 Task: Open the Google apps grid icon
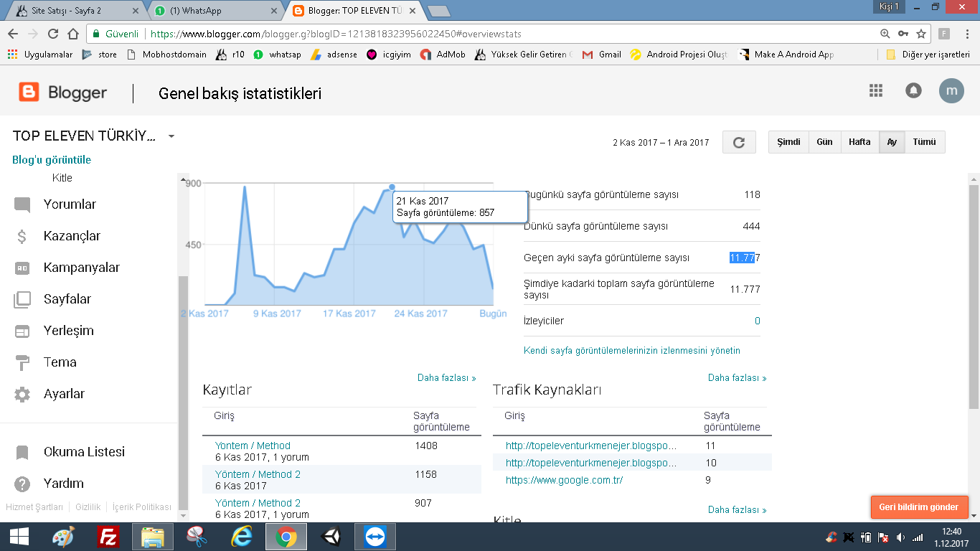click(875, 90)
